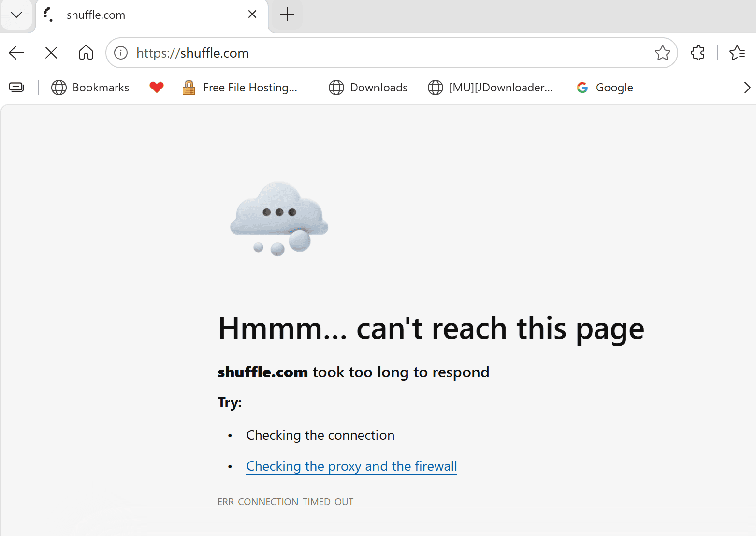Open the Favorites list icon
This screenshot has width=756, height=536.
737,53
